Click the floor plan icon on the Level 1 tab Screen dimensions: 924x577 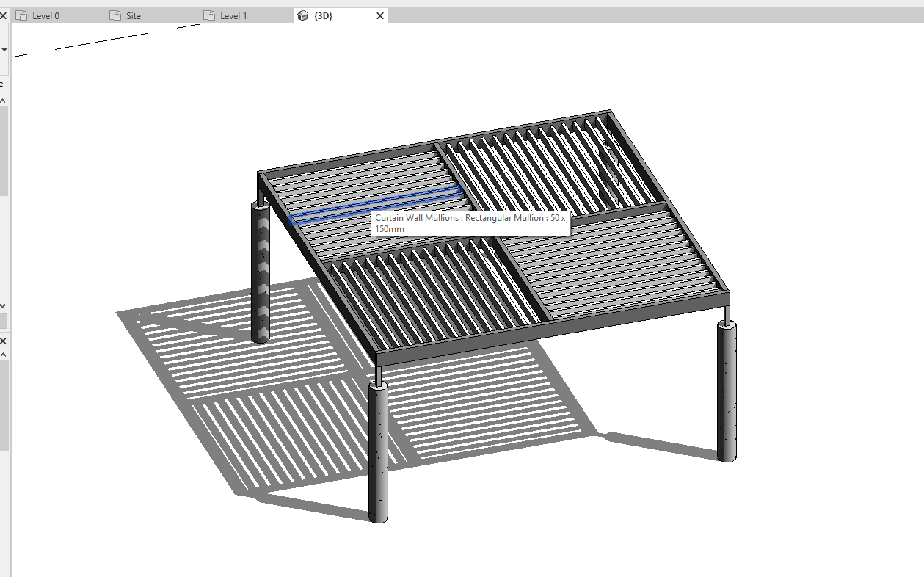pos(209,15)
